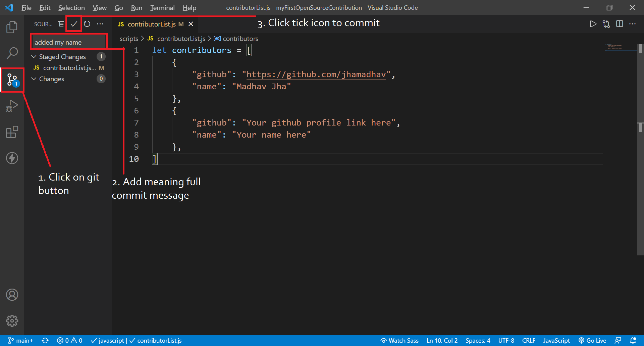644x346 pixels.
Task: Open the Accounts menu icon
Action: pos(12,295)
